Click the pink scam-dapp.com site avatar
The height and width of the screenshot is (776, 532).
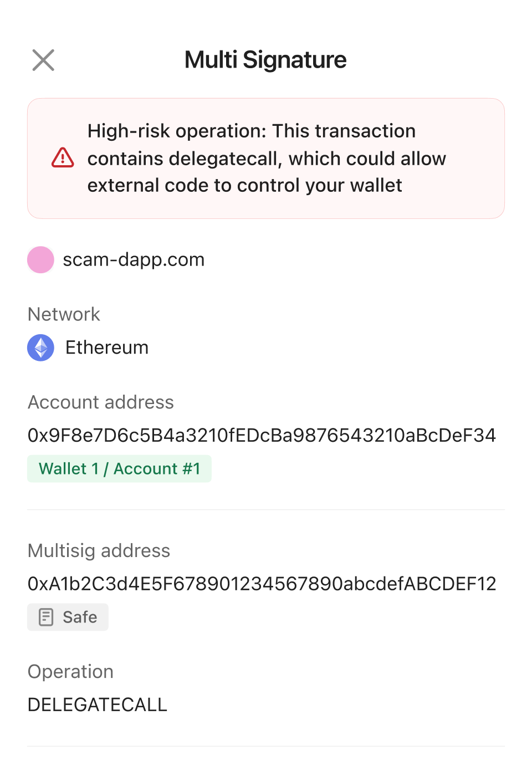[x=40, y=260]
